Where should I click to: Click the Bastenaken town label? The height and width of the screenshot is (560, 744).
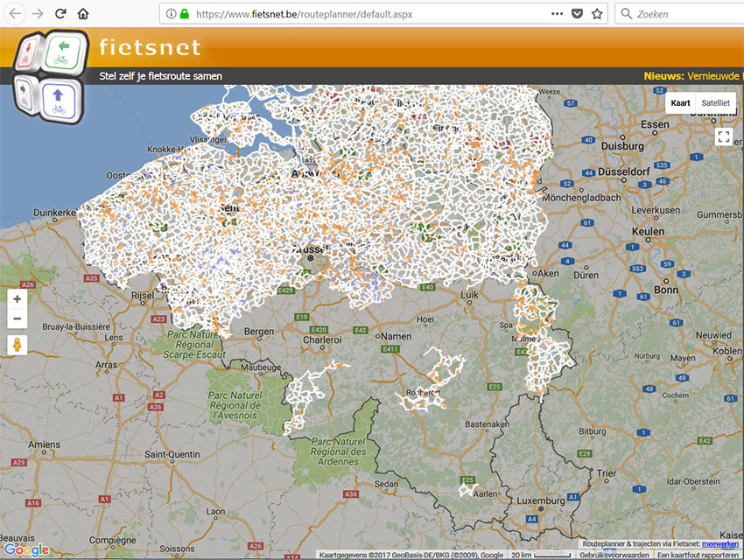click(x=488, y=423)
